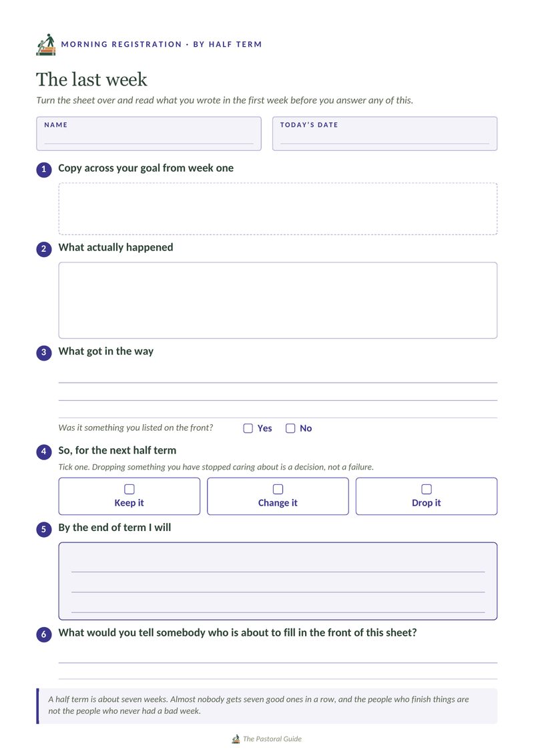The width and height of the screenshot is (534, 756).
Task: Click the number 3 circle badge
Action: 44,353
